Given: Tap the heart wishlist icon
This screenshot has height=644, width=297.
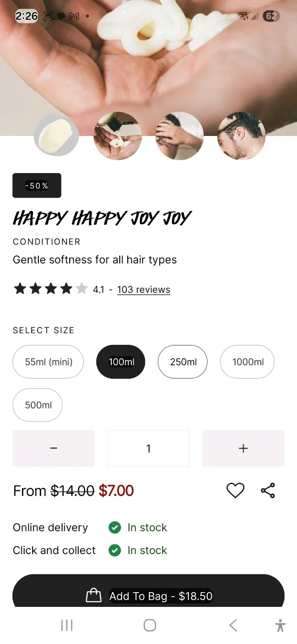Looking at the screenshot, I should pos(235,491).
